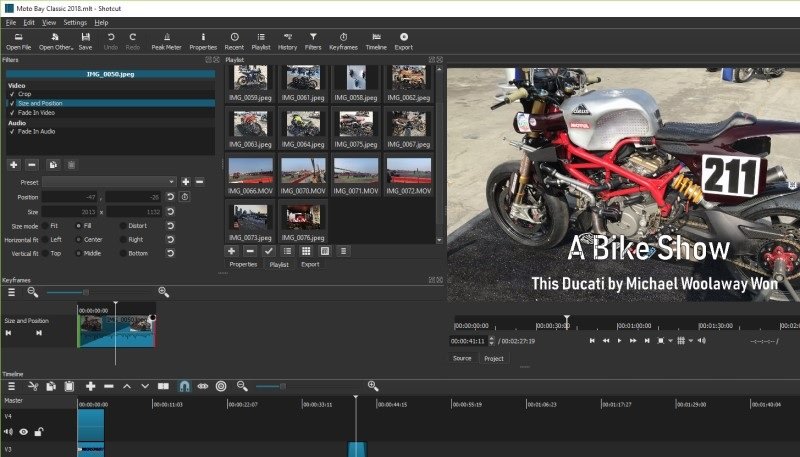Append clip to timeline with plus icon
Viewport: 800px width, 457px height.
(x=90, y=386)
